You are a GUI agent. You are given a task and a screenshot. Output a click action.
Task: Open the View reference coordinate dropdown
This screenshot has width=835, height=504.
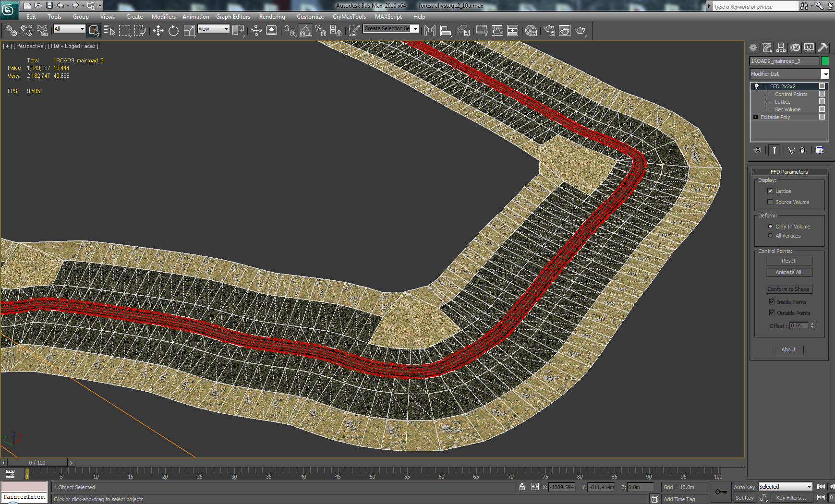tap(214, 29)
